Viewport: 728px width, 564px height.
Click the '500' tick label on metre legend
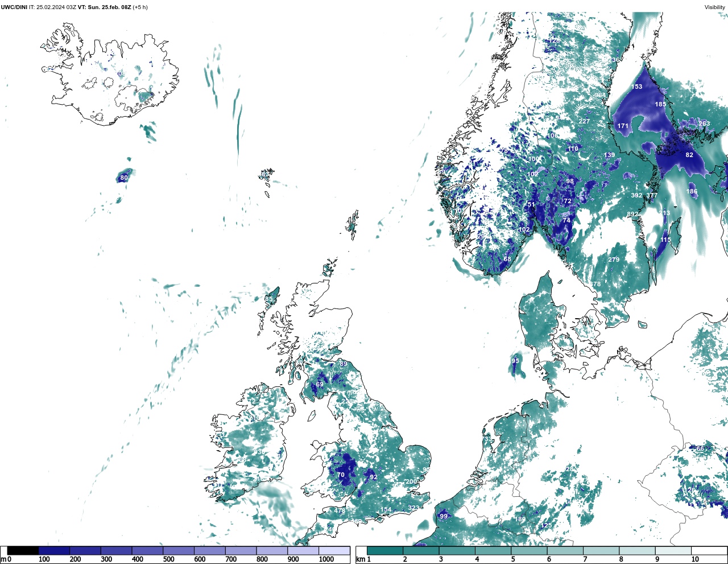pyautogui.click(x=168, y=559)
